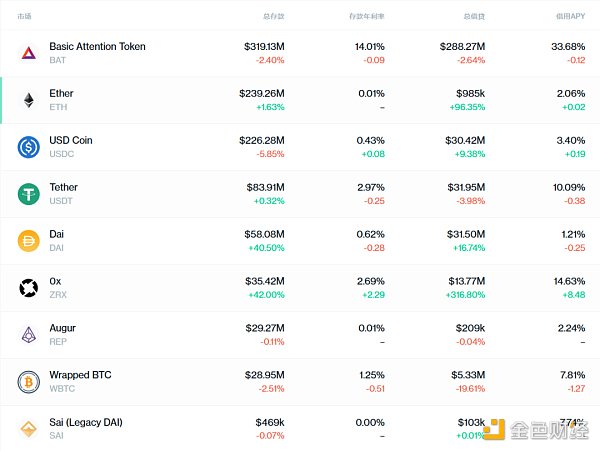Click the 总借贷 column header
Viewport: 600px width, 451px height.
click(x=474, y=16)
